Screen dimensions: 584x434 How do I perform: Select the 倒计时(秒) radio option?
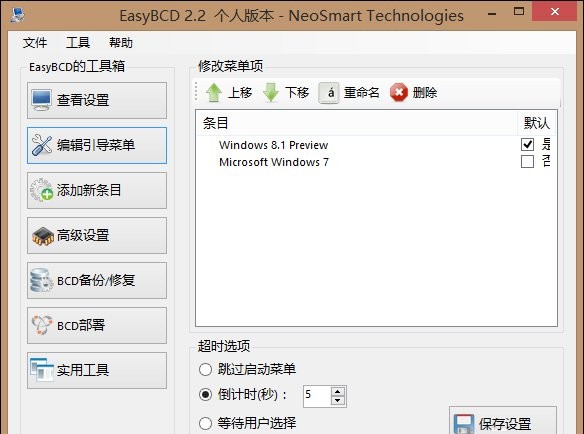pos(206,395)
